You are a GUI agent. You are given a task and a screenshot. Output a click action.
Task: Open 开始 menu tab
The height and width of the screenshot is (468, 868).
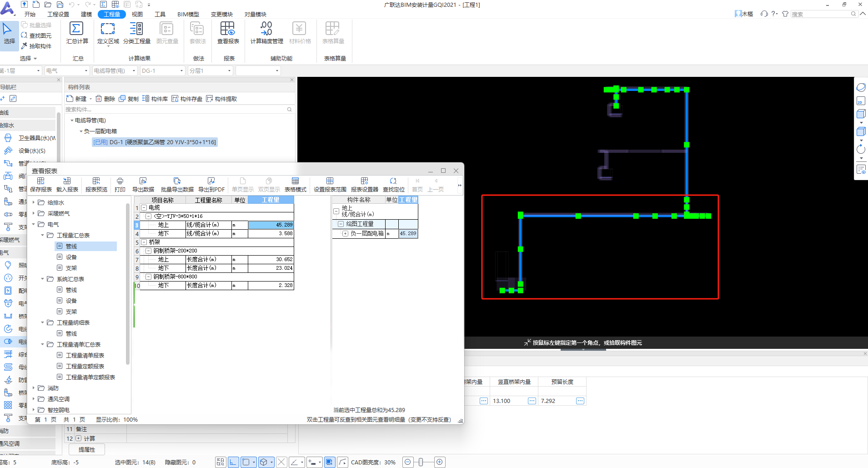point(30,14)
